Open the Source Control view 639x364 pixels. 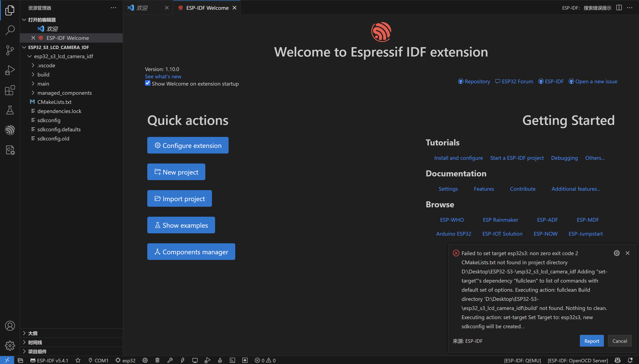10,50
